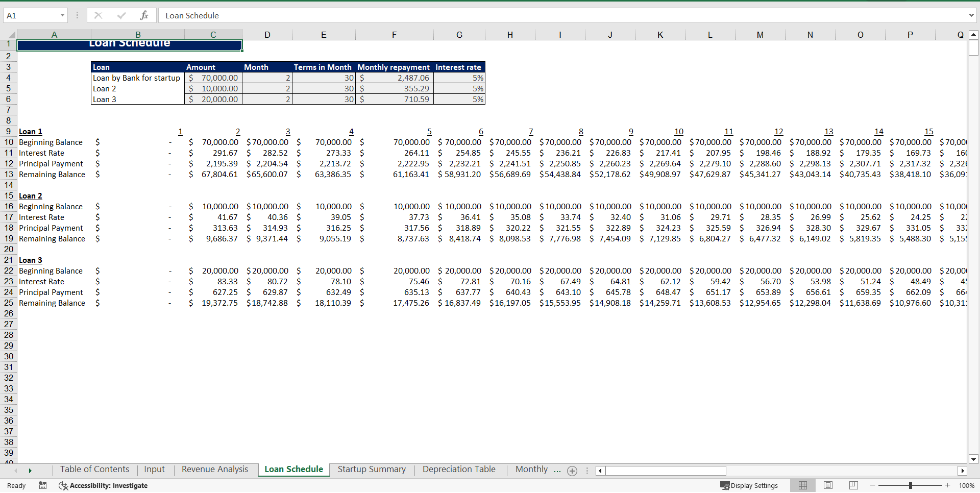Click the period 10 column label
980x493 pixels.
678,131
